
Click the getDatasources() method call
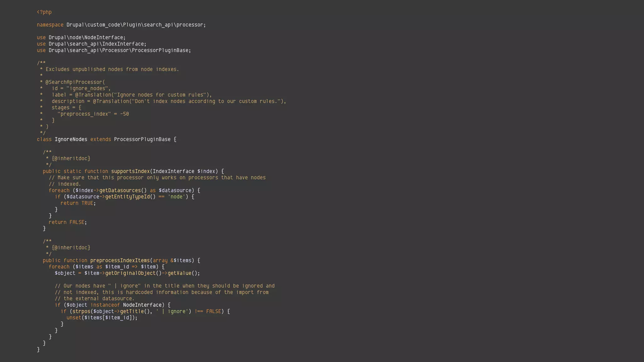[123, 190]
